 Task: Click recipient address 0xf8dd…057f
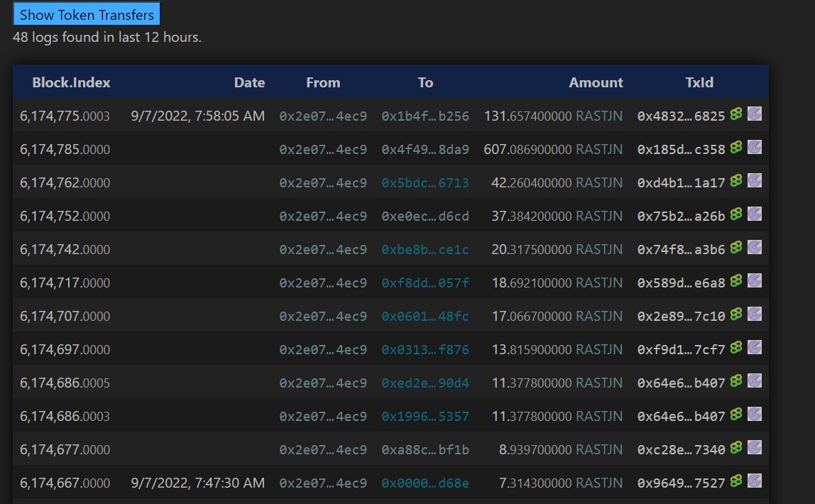pyautogui.click(x=425, y=283)
